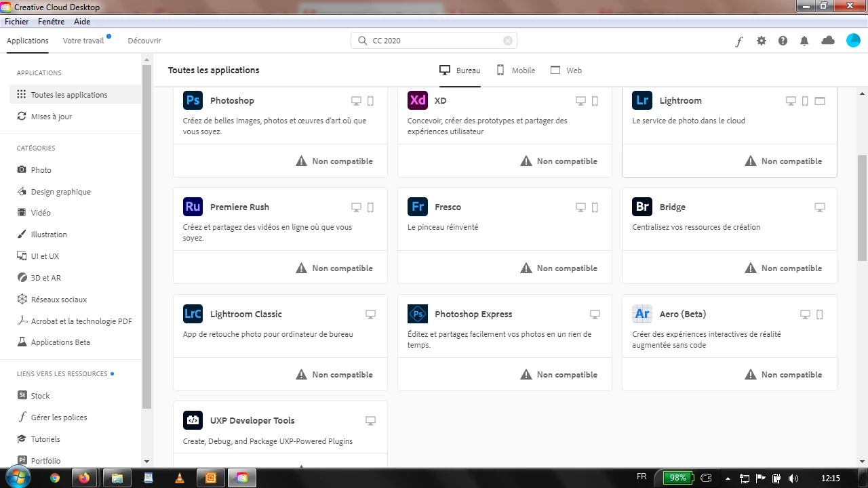Open the Fenêtre menu
The image size is (868, 488).
coord(52,22)
